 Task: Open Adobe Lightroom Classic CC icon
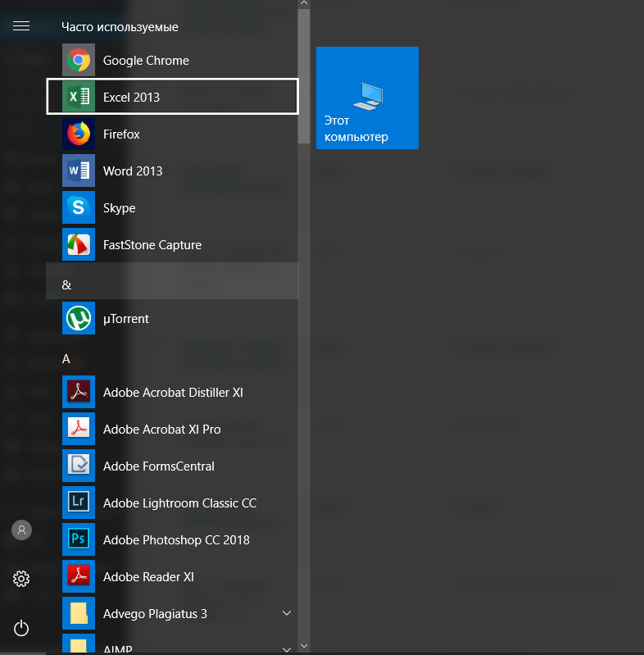coord(79,503)
